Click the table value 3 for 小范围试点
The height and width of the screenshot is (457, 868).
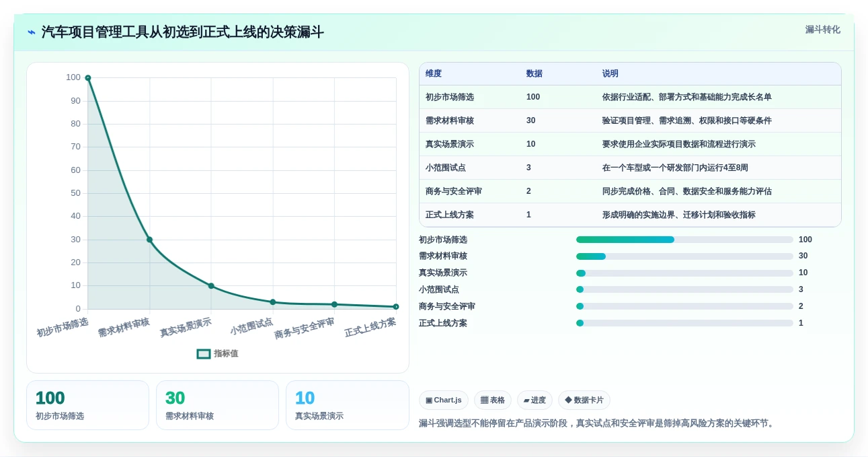point(528,168)
